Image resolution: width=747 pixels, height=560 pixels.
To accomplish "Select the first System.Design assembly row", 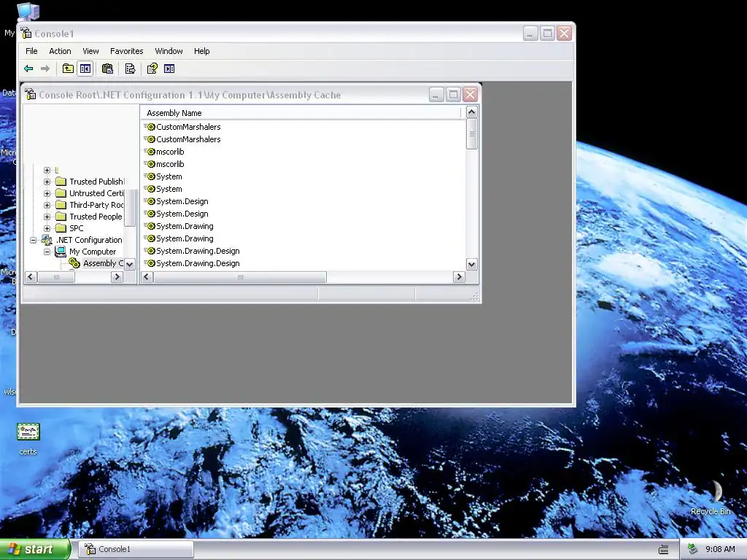I will (x=177, y=201).
